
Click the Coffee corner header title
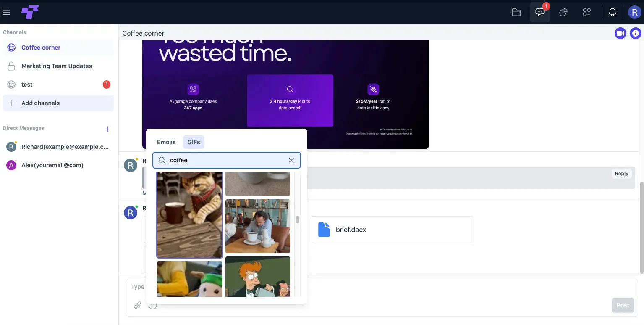143,33
